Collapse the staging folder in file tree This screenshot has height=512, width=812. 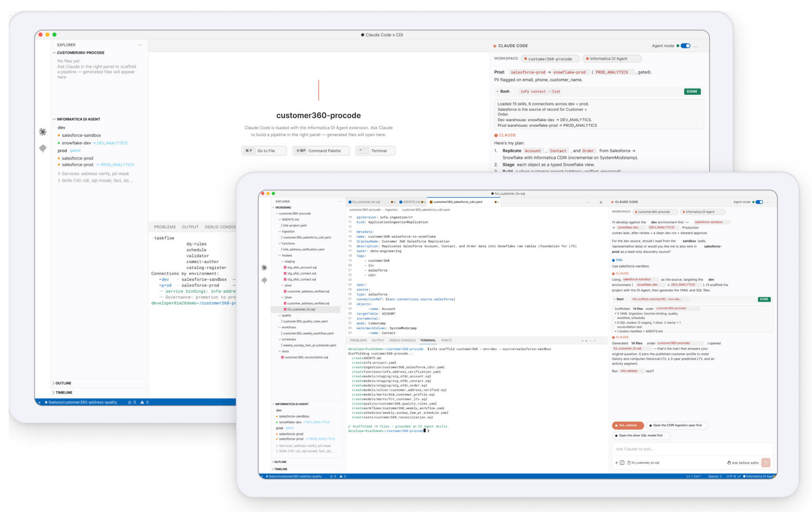click(288, 261)
